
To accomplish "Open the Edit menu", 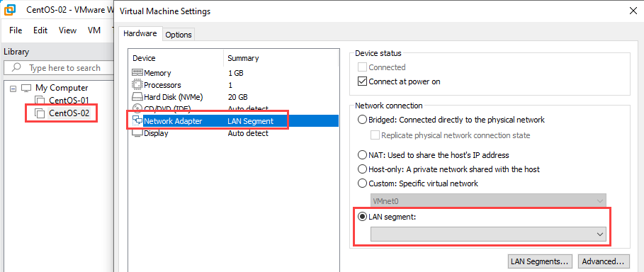I will click(x=40, y=30).
